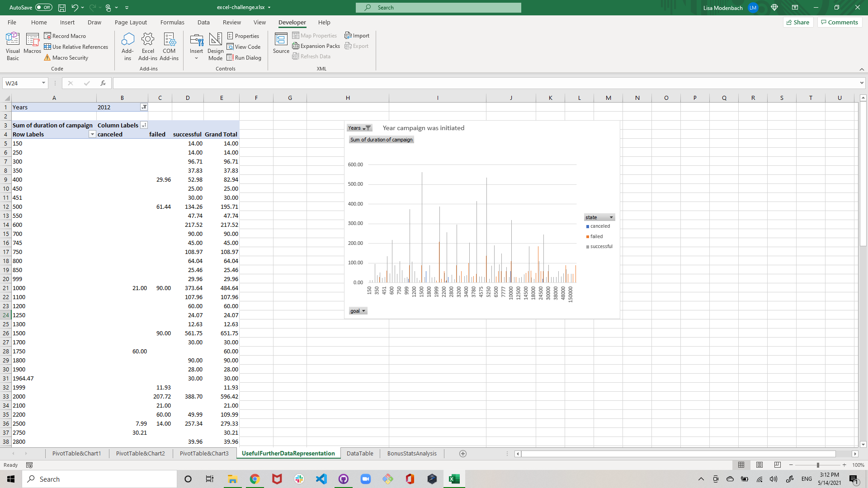Enable Design Mode in Controls group
Image resolution: width=868 pixels, height=488 pixels.
tap(215, 45)
